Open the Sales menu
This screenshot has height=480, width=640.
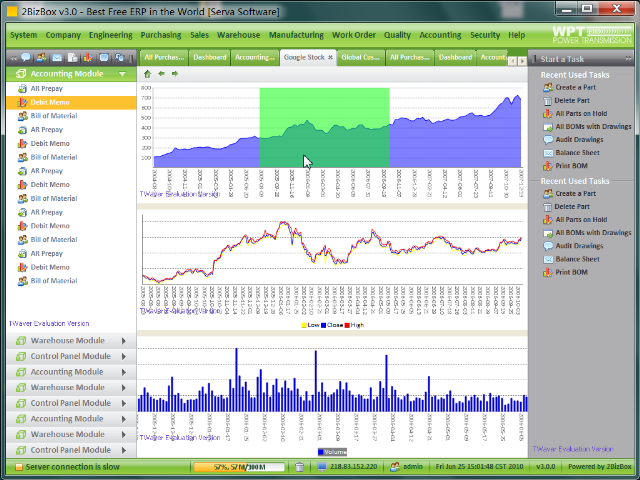tap(199, 35)
